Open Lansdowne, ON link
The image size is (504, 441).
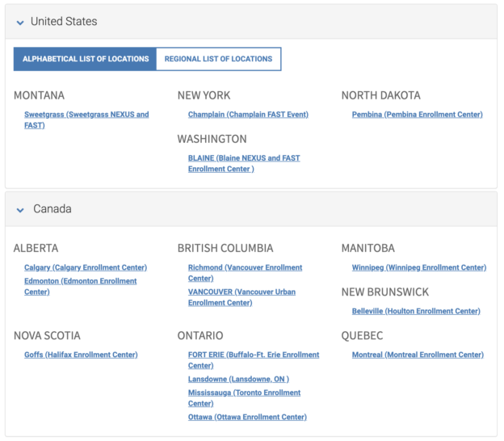tap(238, 379)
